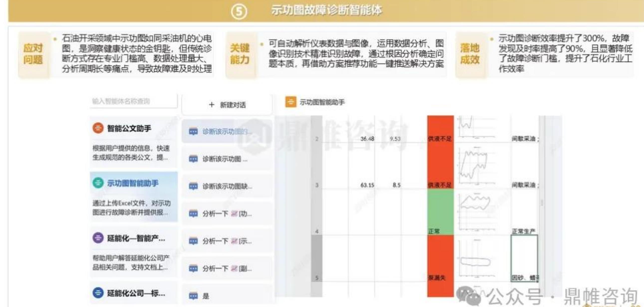The image size is (644, 307).
Task: Click cell value 63.15
Action: tap(367, 185)
